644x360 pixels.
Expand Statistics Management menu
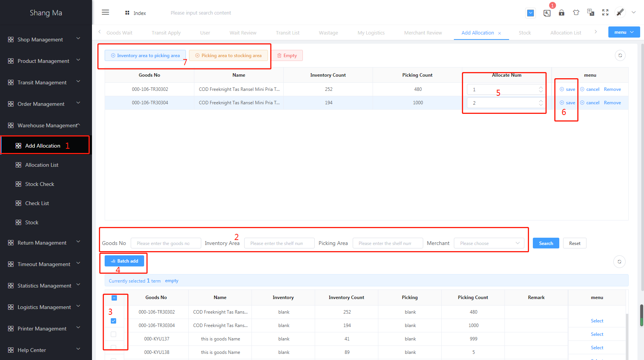coord(78,284)
